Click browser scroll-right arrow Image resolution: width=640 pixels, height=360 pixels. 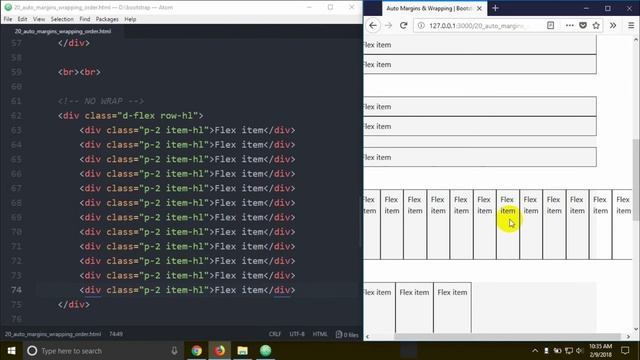pyautogui.click(x=628, y=337)
